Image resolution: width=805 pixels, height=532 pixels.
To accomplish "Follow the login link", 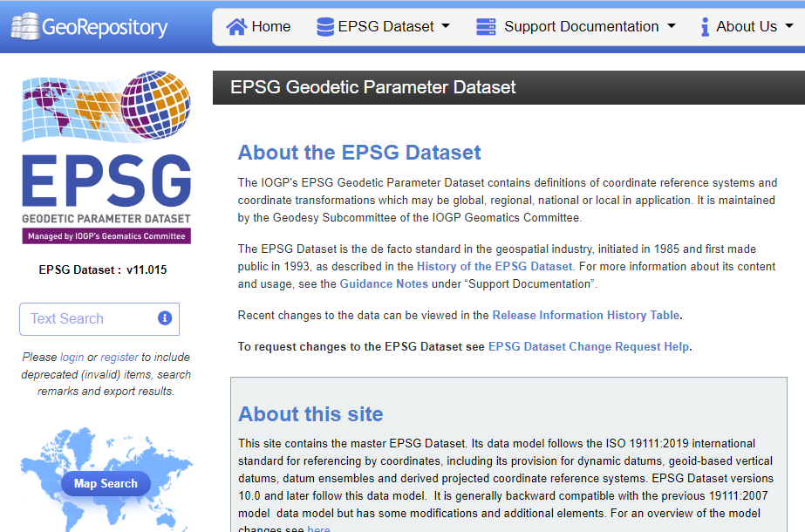I will click(72, 357).
